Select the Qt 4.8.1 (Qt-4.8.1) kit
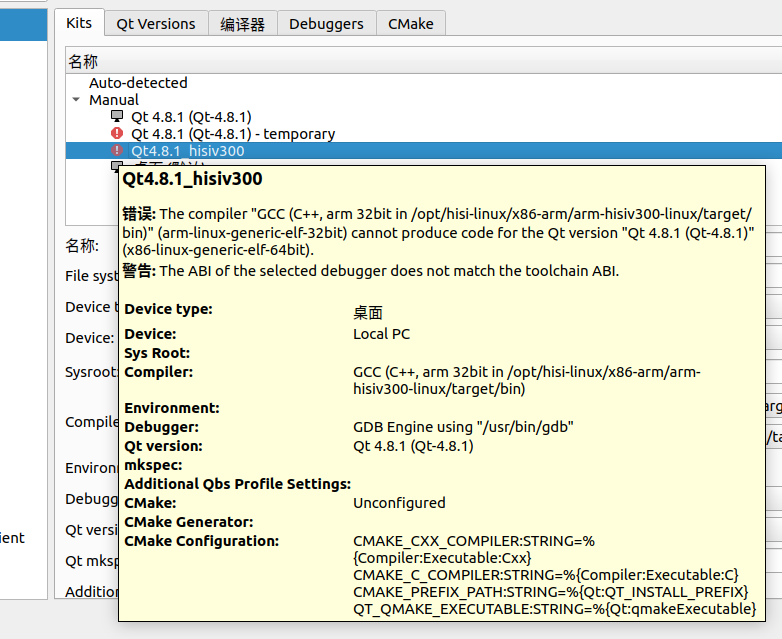This screenshot has height=639, width=782. click(191, 117)
